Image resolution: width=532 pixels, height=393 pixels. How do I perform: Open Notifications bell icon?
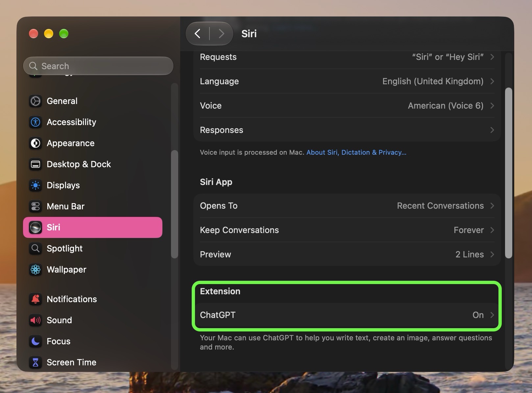(36, 299)
